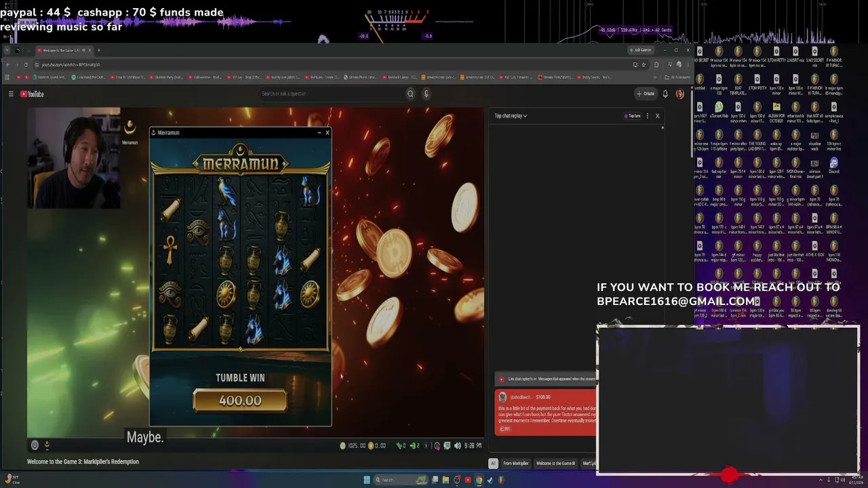Close the Merramun slot game window
The height and width of the screenshot is (488, 868).
[x=327, y=132]
